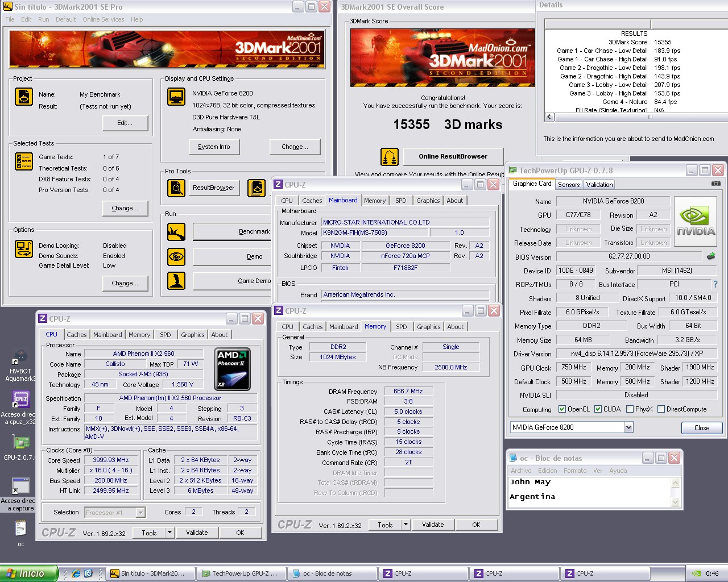Click the System Info button

(x=214, y=147)
